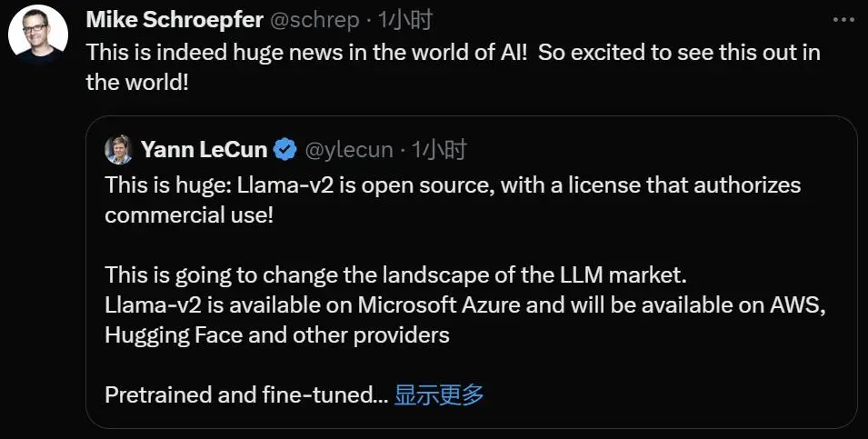Expand quoted tweet with 显示更多
Viewport: 868px width, 439px height.
(439, 394)
